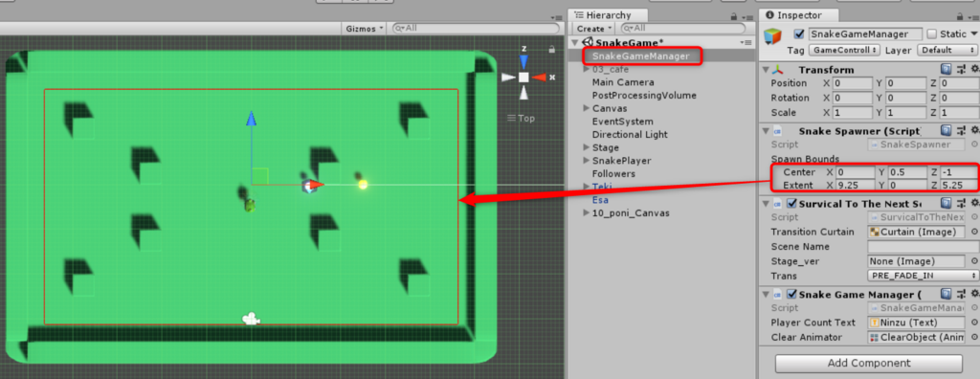Open Snake Spawner help reference icon
Viewport: 980px width, 379px height.
(947, 131)
